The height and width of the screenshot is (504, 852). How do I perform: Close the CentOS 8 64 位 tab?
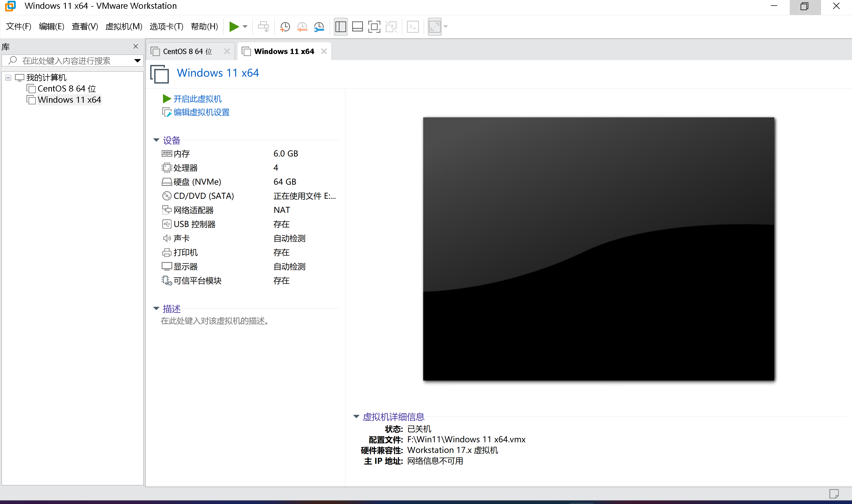227,51
